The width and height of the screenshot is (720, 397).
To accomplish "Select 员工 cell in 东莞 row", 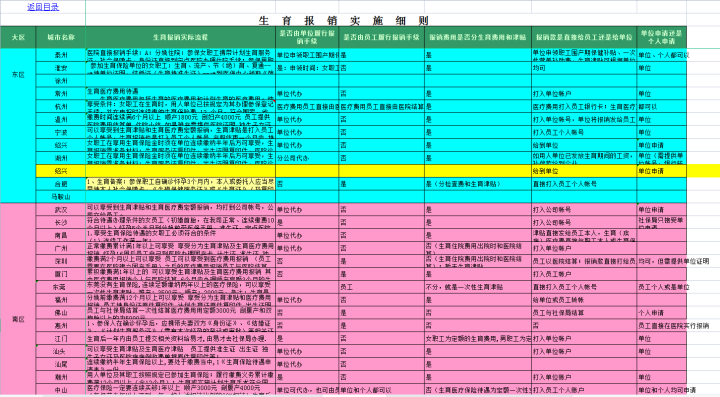I will (382, 287).
